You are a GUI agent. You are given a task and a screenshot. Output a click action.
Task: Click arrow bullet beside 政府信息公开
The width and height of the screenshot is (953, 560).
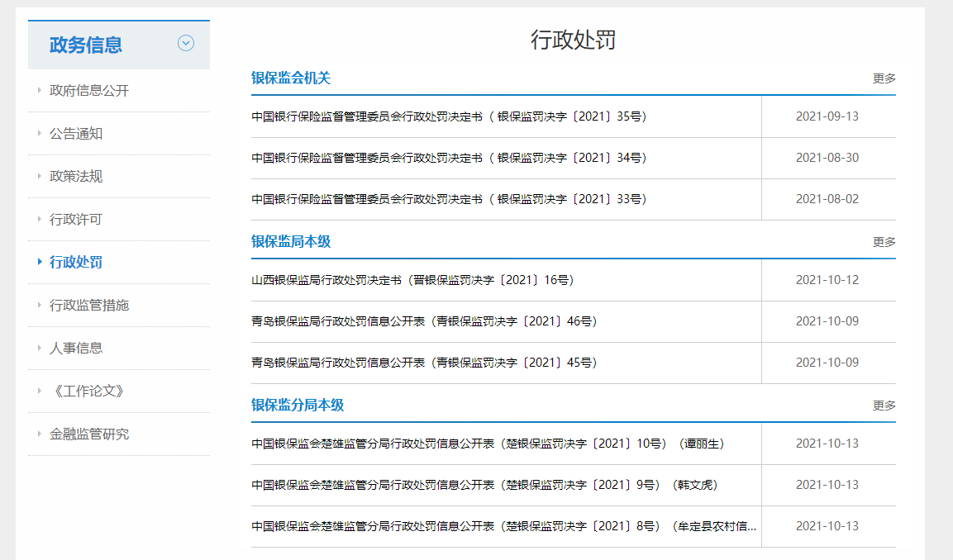40,90
